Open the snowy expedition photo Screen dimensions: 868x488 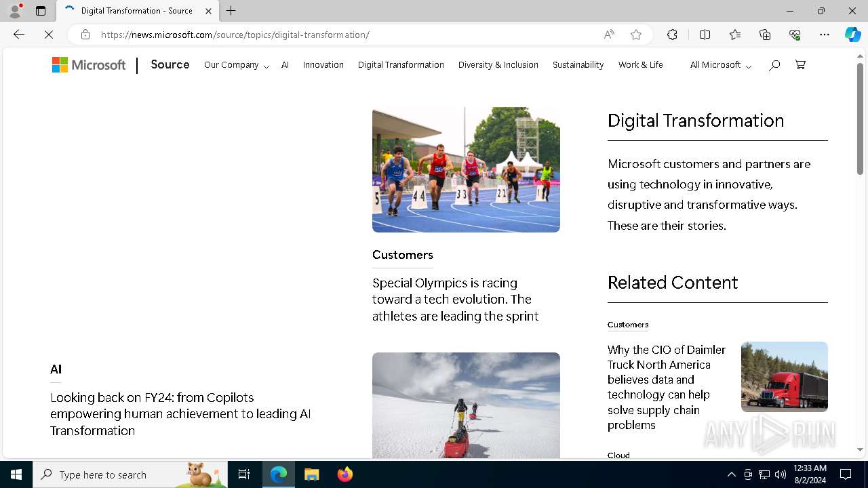(466, 405)
